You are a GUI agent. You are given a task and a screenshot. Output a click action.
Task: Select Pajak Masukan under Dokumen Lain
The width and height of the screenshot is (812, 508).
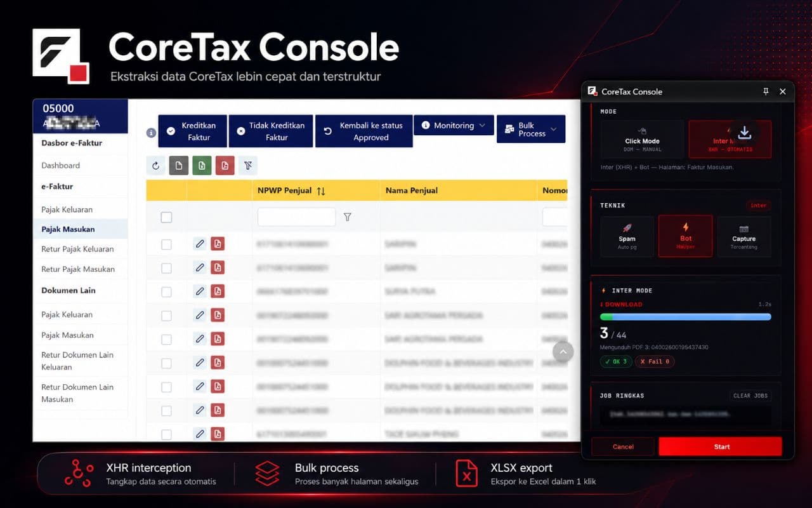[x=67, y=335]
